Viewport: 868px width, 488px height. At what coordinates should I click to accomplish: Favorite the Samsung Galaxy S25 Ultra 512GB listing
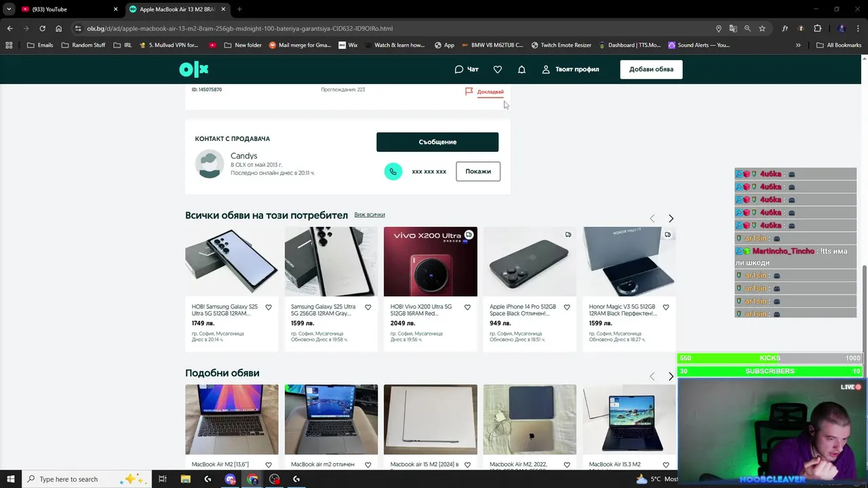click(269, 307)
